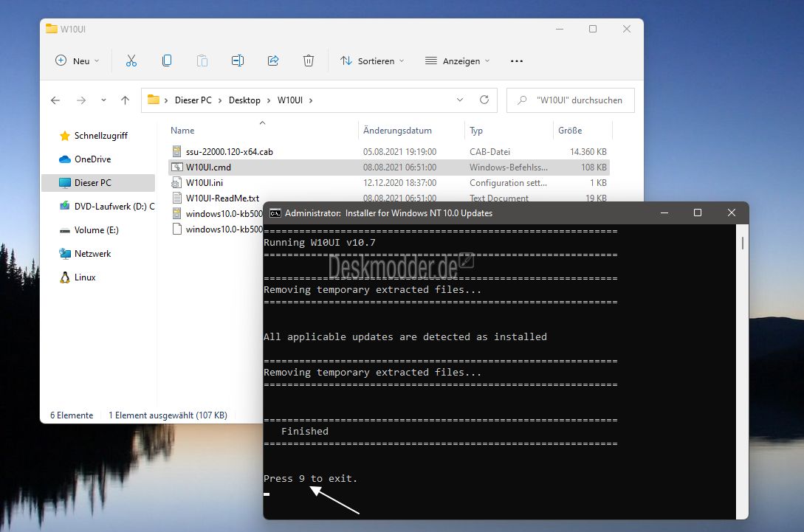The image size is (804, 532).
Task: Select the W10UI-ReadMe.txt file name
Action: pos(222,198)
